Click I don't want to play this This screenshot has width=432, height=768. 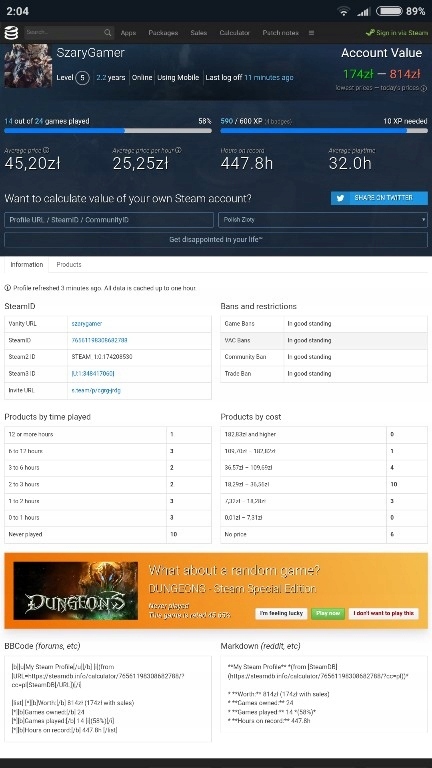[x=384, y=613]
